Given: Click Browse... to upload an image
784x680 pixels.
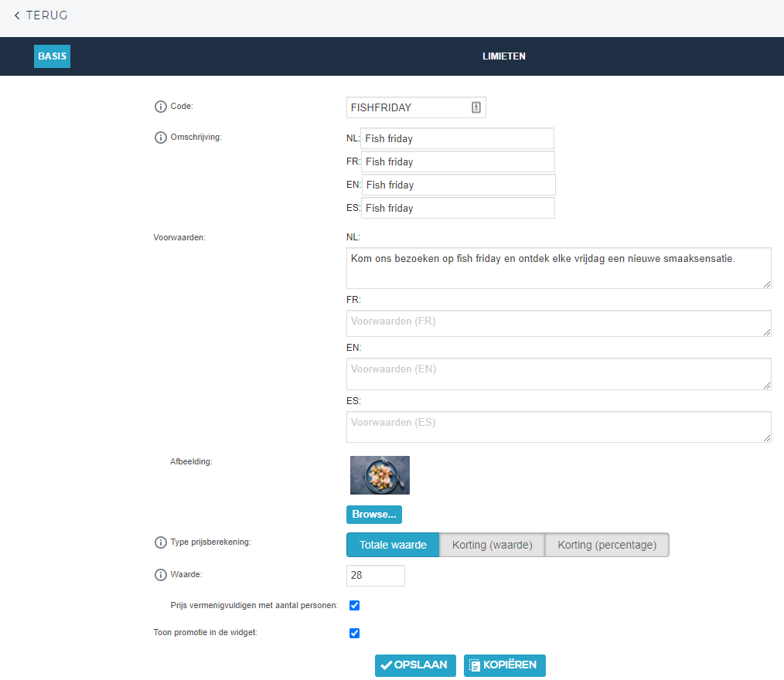Looking at the screenshot, I should [x=374, y=515].
